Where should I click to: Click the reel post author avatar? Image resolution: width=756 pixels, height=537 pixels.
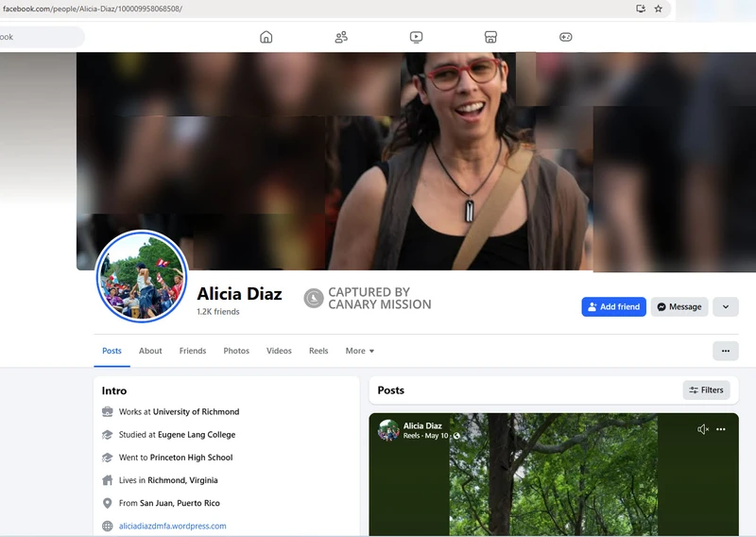pos(388,430)
